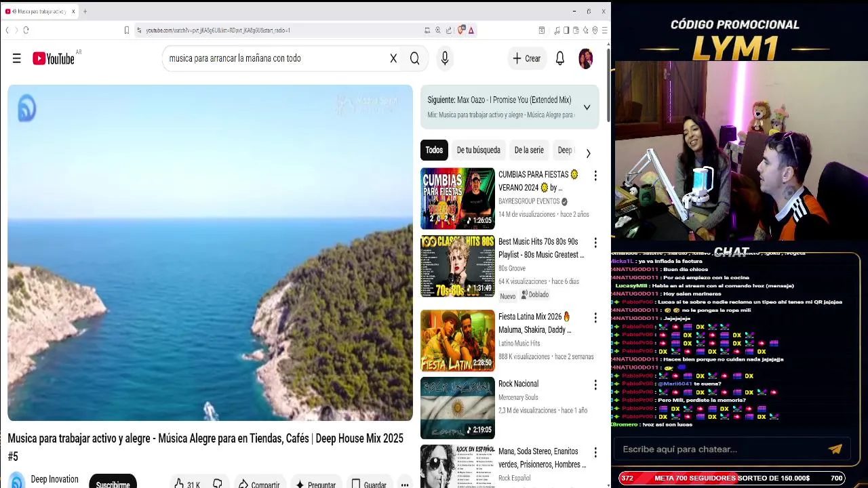
Task: Click the Fiesta Latina Mix 2026 title
Action: [535, 323]
